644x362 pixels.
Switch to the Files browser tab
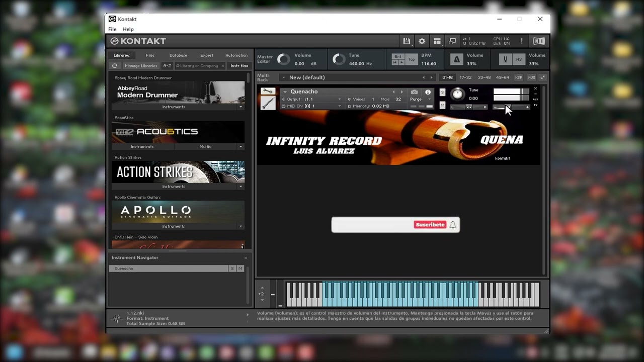point(150,55)
